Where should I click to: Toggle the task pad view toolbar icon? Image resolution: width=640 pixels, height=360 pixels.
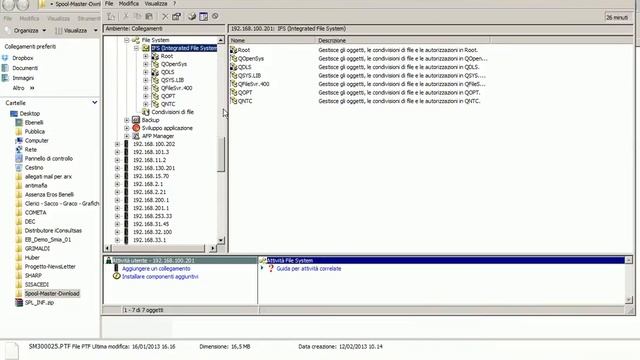[204, 16]
